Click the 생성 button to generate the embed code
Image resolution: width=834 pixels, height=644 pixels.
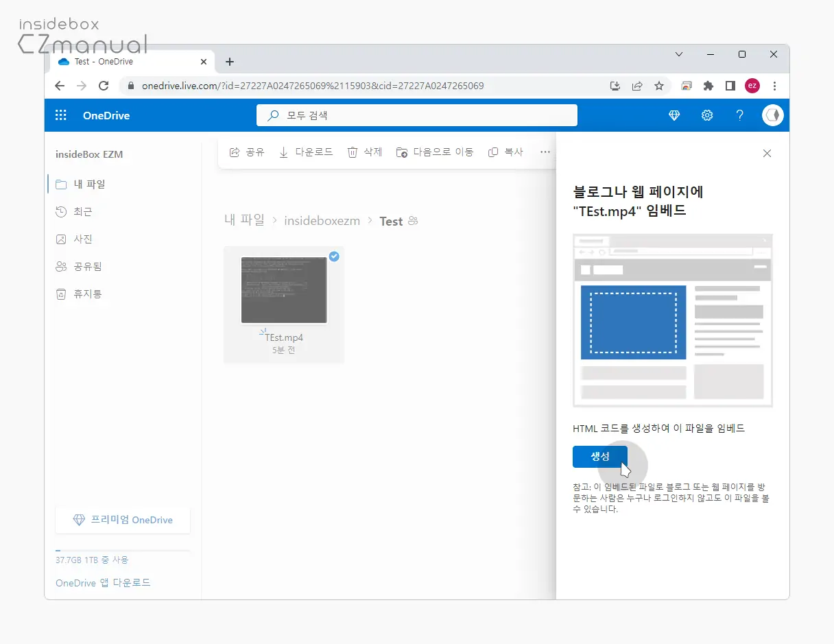(600, 456)
